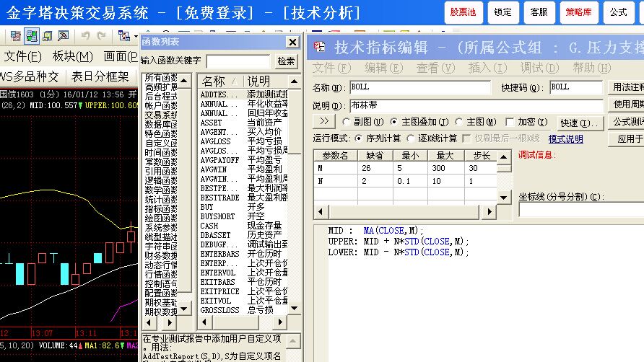644x362 pixels.
Task: Click the icon in 技术指标编辑 title bar
Action: coord(319,47)
